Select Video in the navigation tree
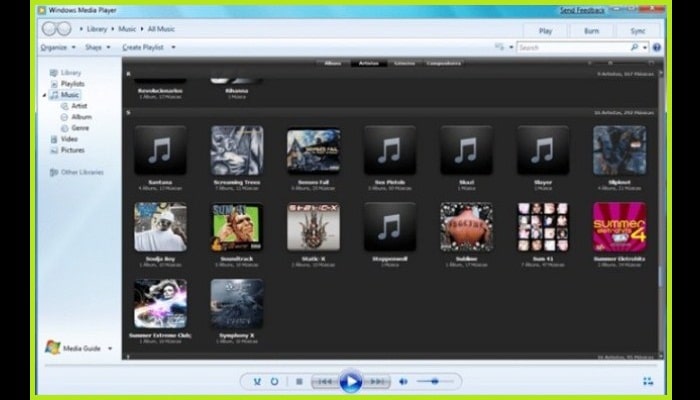Image resolution: width=700 pixels, height=400 pixels. [64, 139]
